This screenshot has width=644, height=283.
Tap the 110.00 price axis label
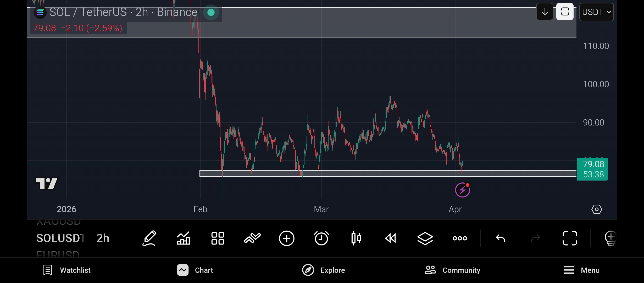(596, 46)
